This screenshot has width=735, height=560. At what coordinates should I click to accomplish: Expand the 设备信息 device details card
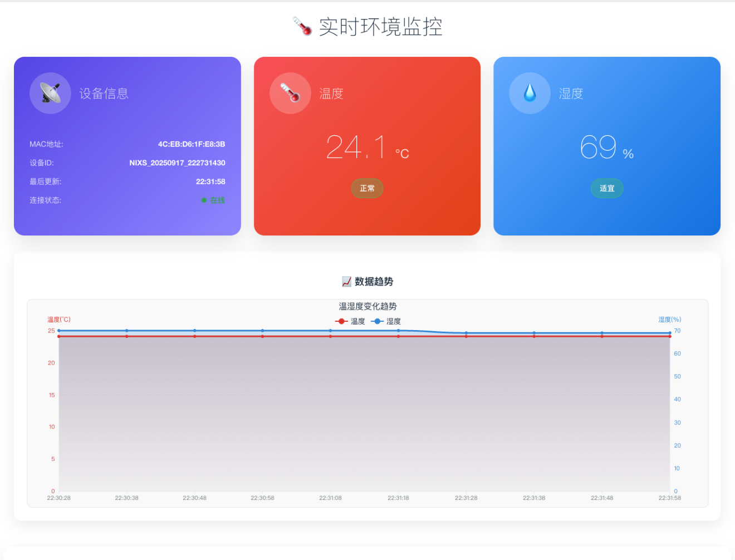tap(104, 93)
